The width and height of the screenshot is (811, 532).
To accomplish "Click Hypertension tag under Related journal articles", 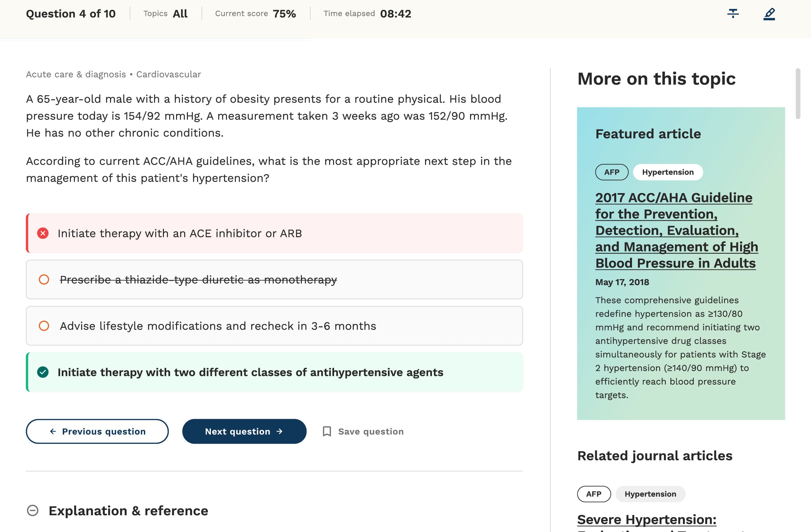I will click(x=650, y=494).
